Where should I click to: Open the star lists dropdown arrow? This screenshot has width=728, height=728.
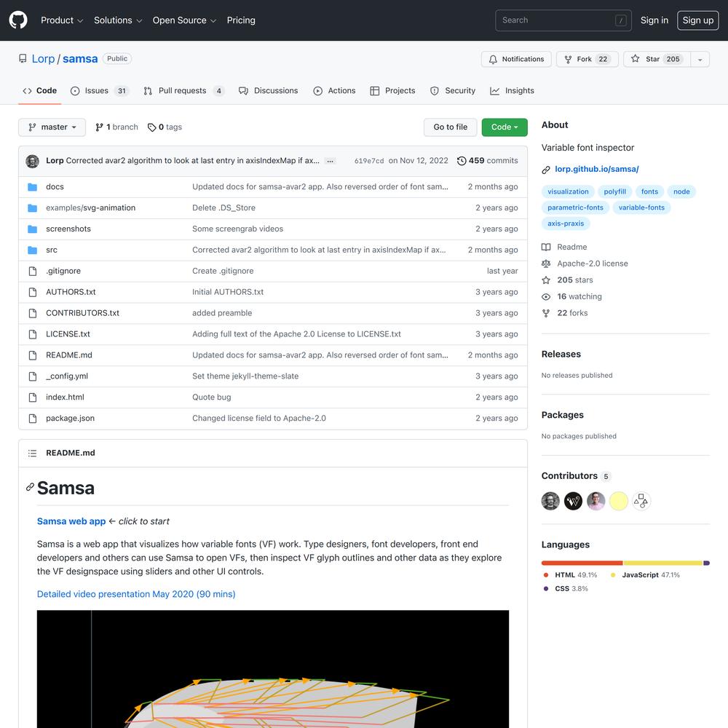(700, 60)
